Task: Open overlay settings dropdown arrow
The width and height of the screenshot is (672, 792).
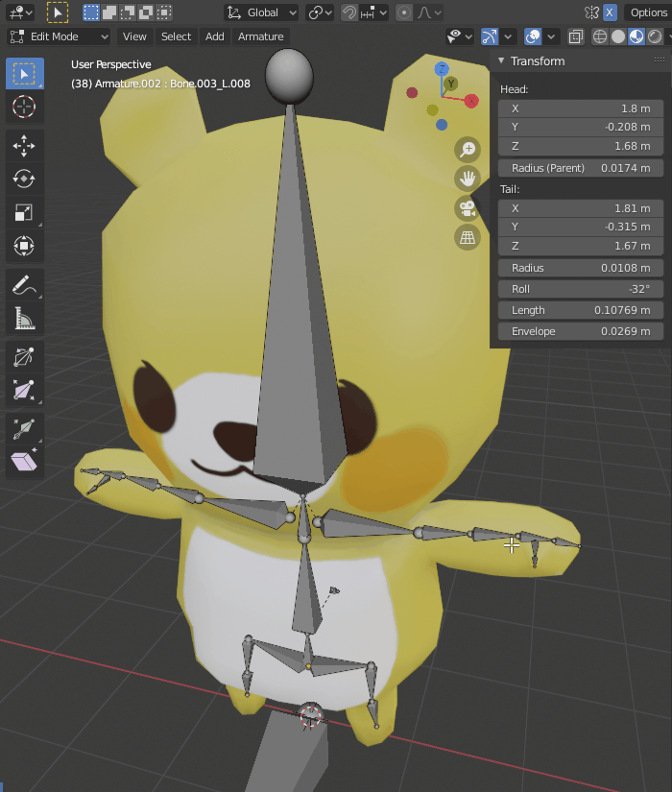Action: 551,36
